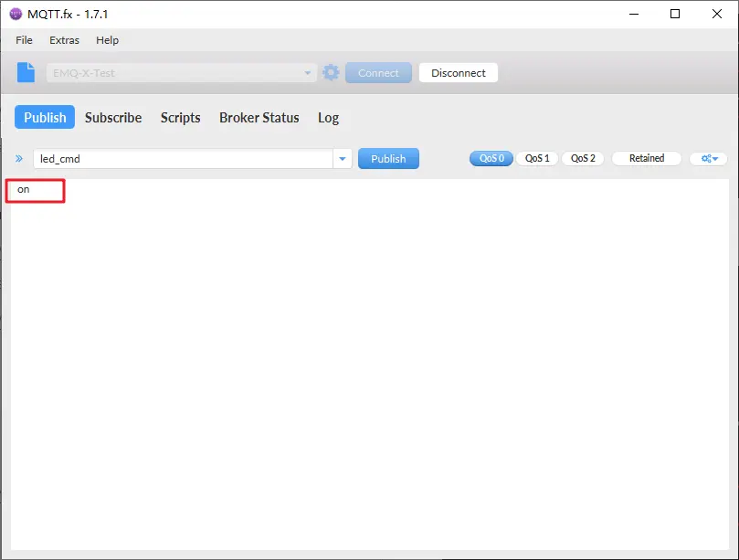Viewport: 739px width, 560px height.
Task: Click the Disconnect button
Action: pyautogui.click(x=458, y=72)
